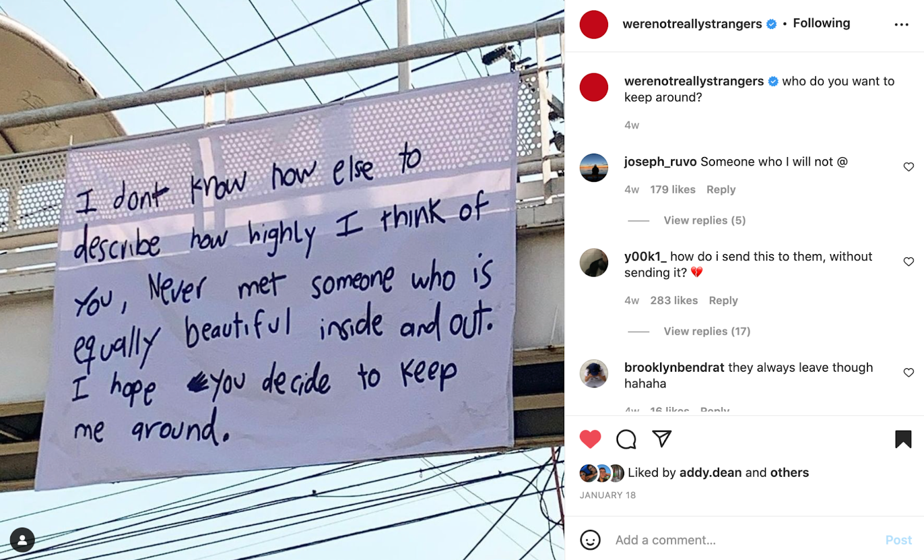Reply to joseph_ruvo's comment
The height and width of the screenshot is (560, 924).
coord(721,189)
